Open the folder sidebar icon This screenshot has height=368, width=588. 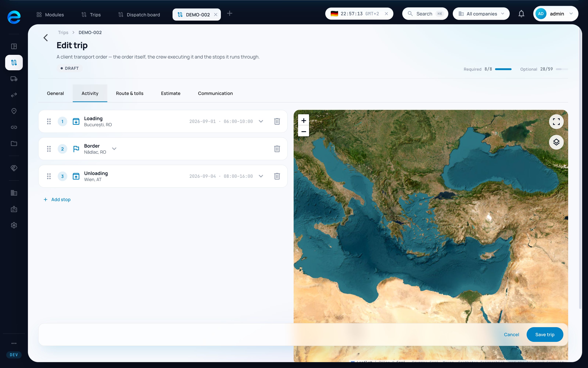(x=14, y=144)
